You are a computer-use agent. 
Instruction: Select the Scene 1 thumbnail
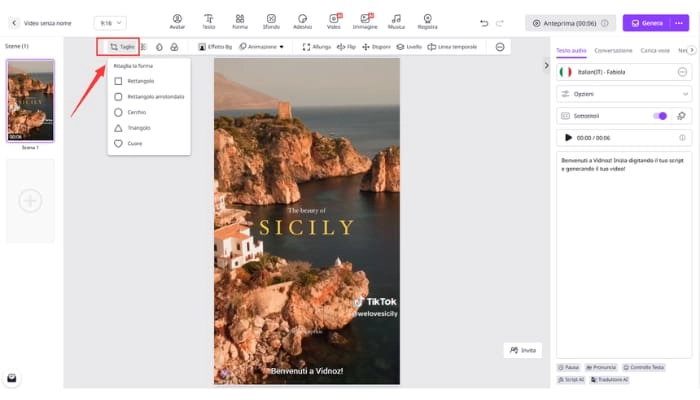(x=30, y=100)
